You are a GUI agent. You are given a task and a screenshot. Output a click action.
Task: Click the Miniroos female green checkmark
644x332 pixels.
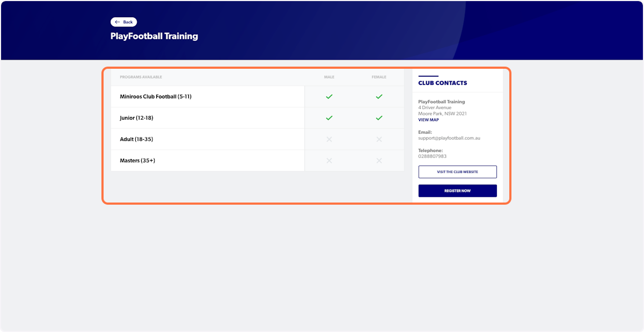[379, 97]
